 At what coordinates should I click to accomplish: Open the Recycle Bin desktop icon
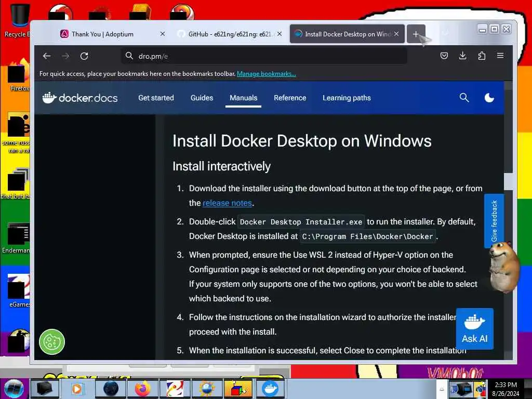click(18, 20)
